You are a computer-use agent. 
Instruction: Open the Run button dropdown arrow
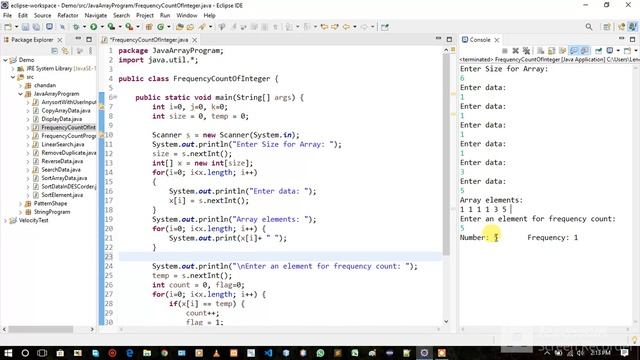click(x=102, y=27)
